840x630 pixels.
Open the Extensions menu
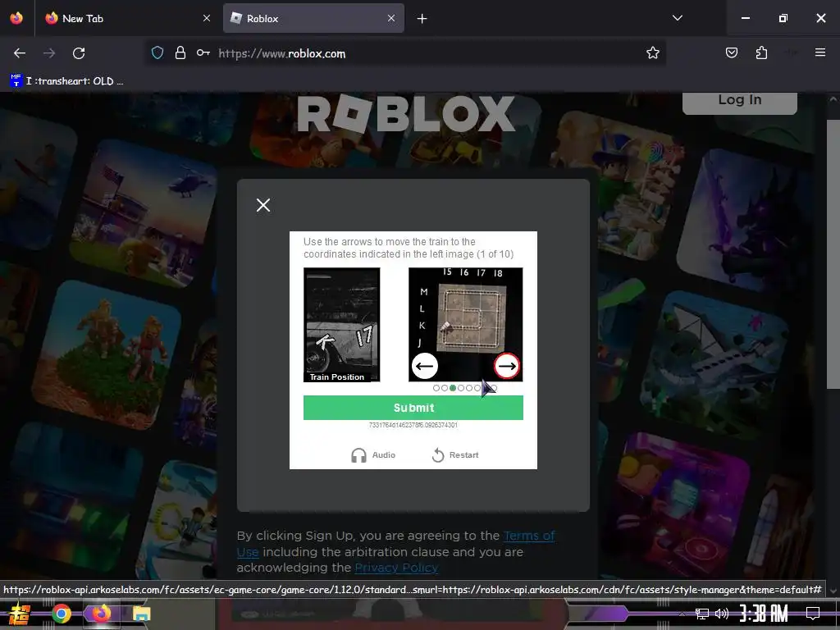coord(761,52)
